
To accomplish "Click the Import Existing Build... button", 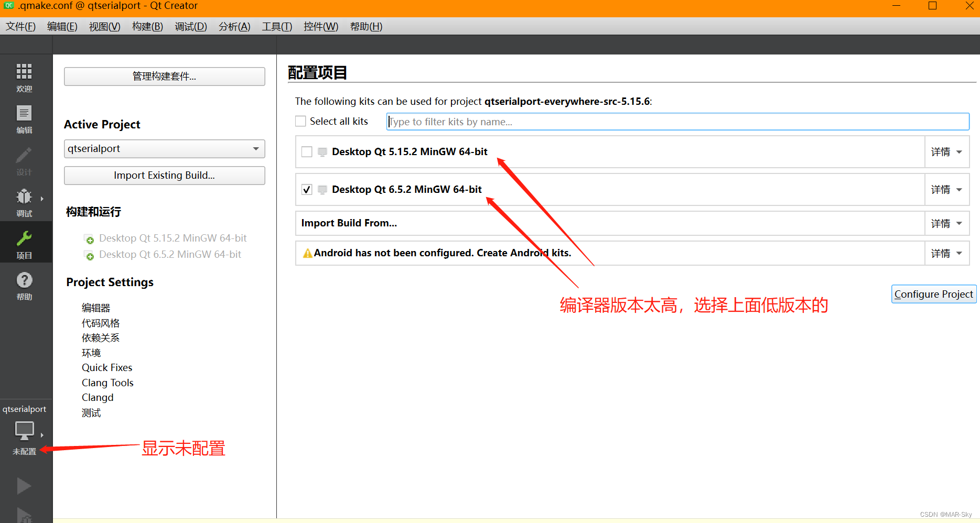I will [165, 176].
